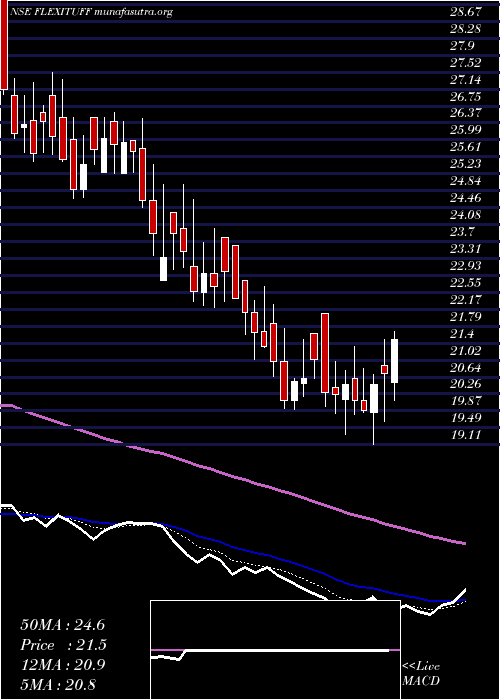Image resolution: width=500 pixels, height=700 pixels.
Task: Click the 26.75 price axis value
Action: pyautogui.click(x=466, y=97)
